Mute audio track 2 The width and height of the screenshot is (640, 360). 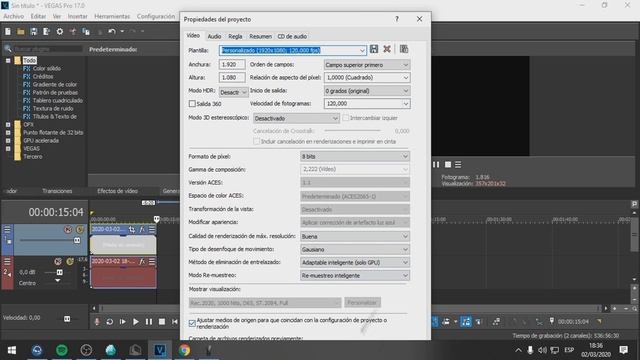click(58, 261)
